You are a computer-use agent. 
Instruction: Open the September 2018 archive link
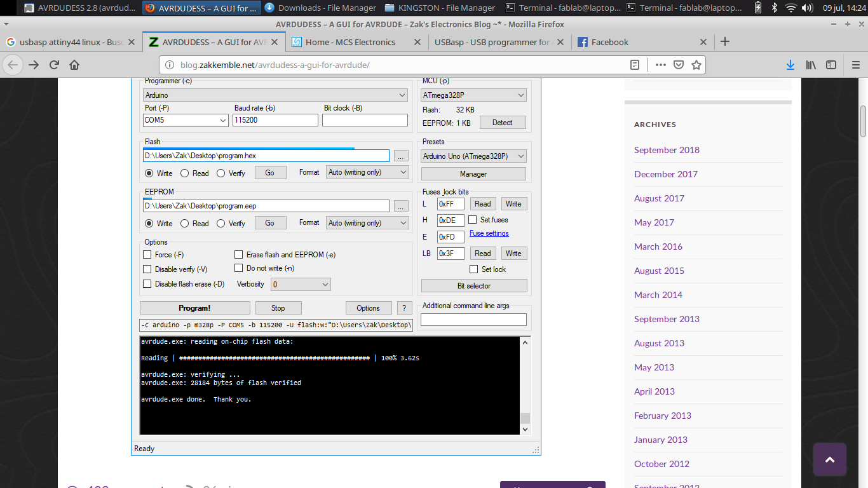(667, 150)
